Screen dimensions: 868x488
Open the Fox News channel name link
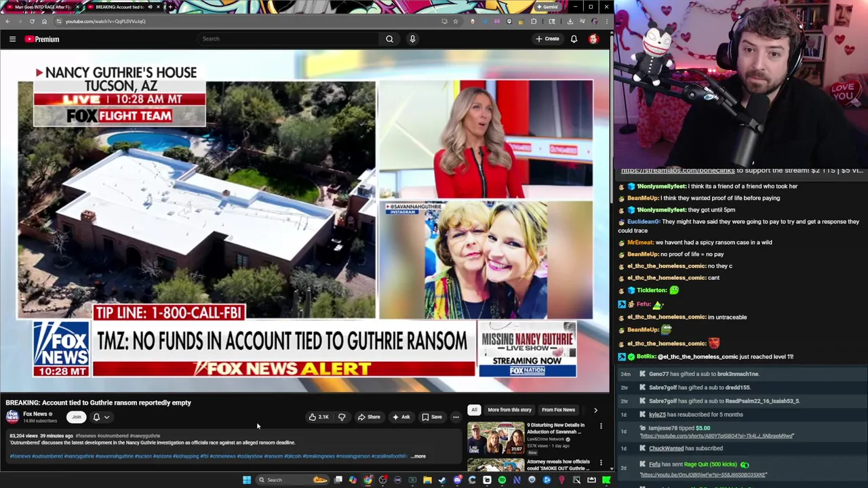35,414
